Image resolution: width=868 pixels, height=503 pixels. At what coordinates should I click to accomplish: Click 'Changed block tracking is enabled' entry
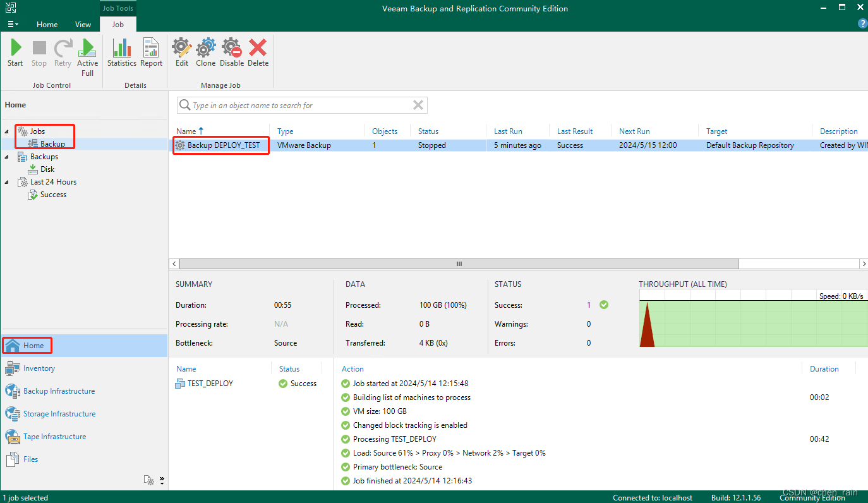tap(410, 425)
